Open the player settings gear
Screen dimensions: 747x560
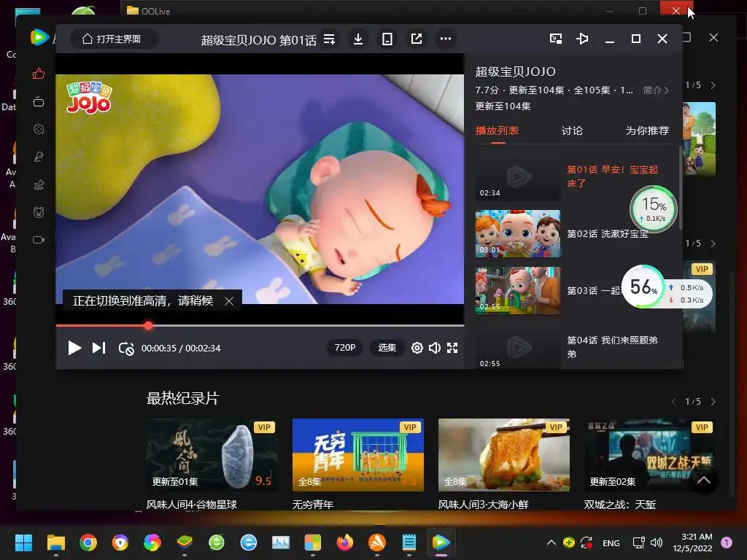[x=417, y=348]
